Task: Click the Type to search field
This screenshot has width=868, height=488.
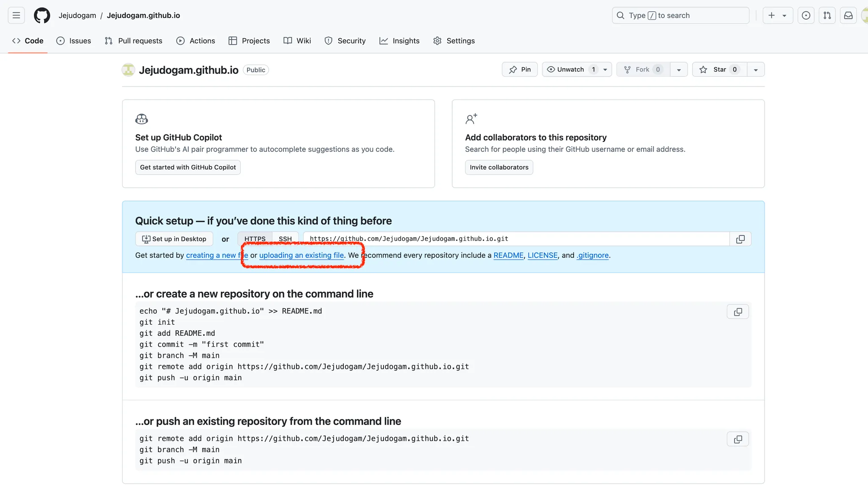Action: pyautogui.click(x=680, y=15)
